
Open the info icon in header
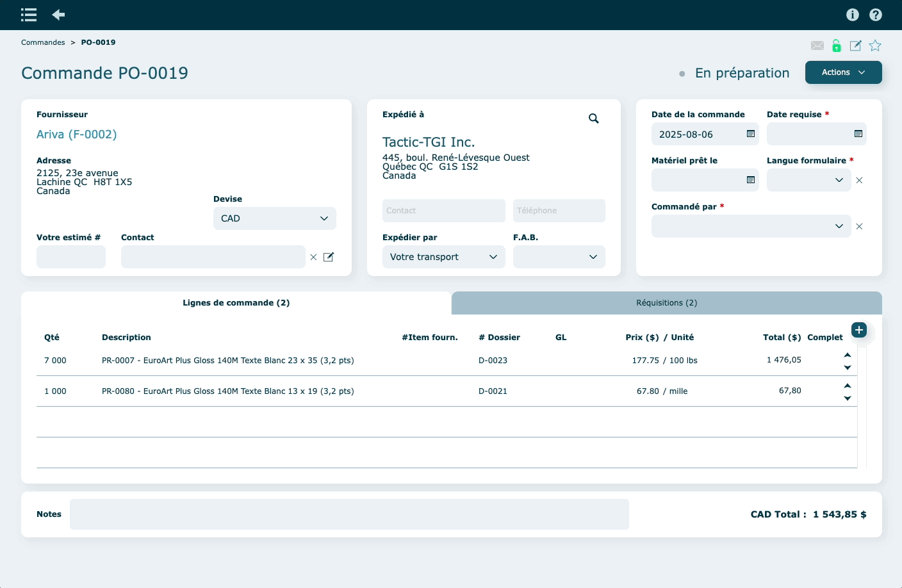(x=852, y=15)
